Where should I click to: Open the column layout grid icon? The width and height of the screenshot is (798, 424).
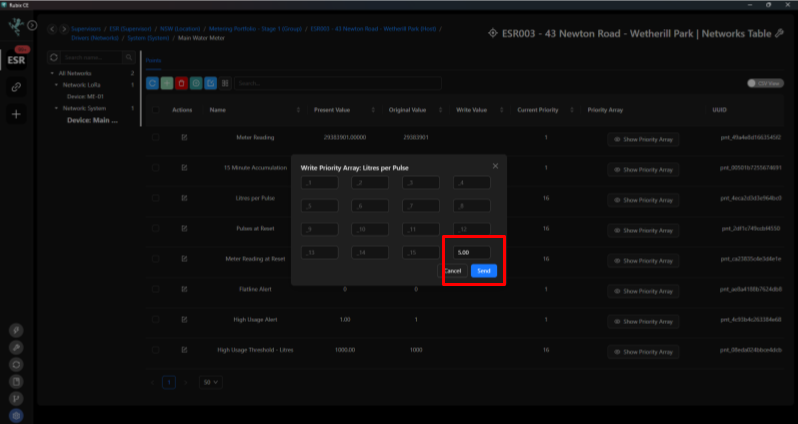click(x=225, y=83)
